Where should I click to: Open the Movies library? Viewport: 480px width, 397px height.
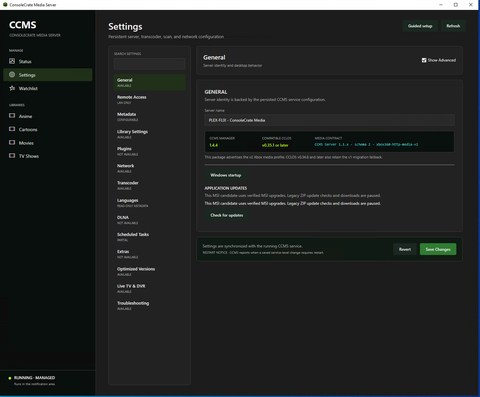pos(48,143)
